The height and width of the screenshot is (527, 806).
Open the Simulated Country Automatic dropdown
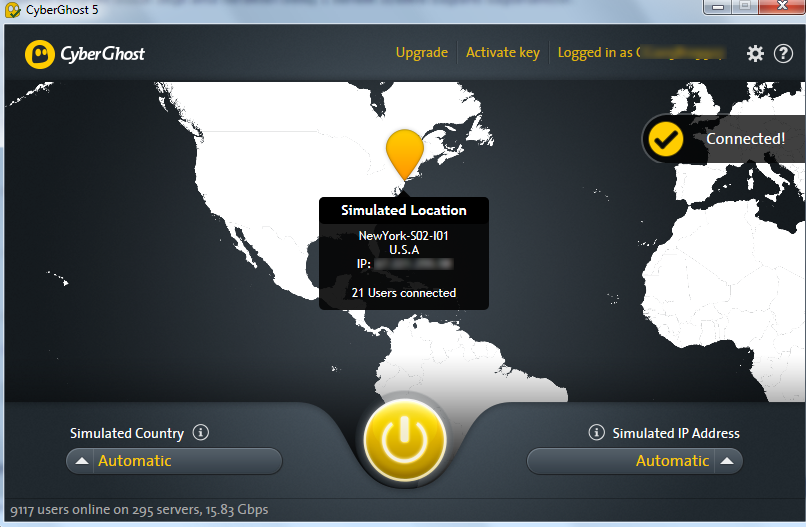point(174,461)
